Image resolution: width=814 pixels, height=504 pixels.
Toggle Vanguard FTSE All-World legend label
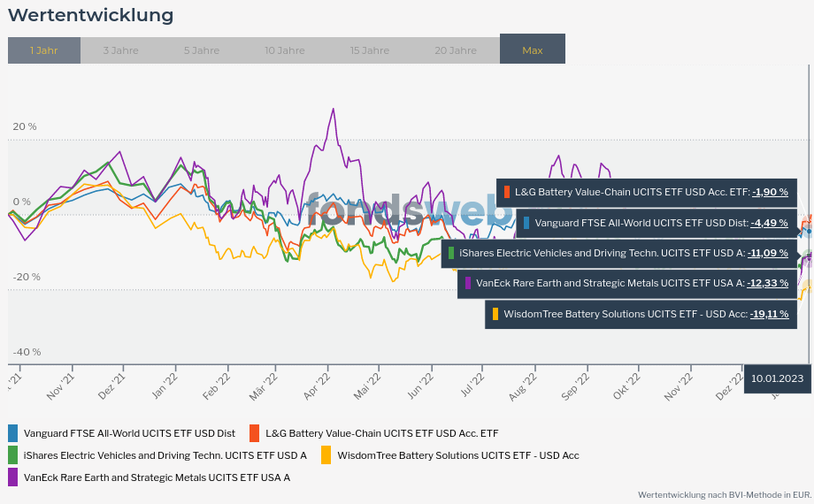(129, 433)
